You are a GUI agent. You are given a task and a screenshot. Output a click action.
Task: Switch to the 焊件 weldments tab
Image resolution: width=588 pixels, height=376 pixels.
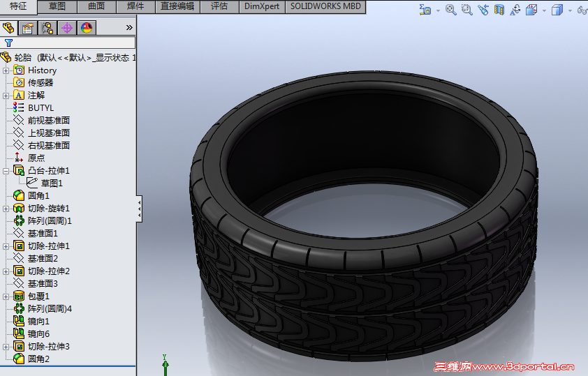[135, 6]
